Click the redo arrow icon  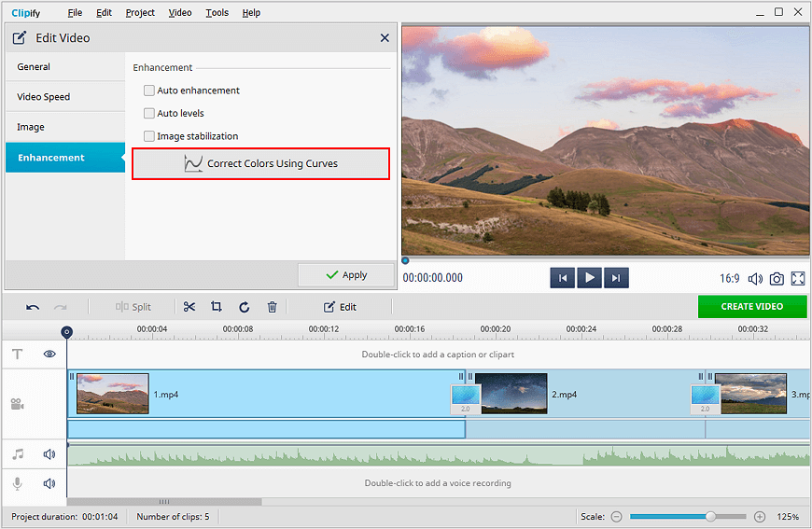[61, 308]
